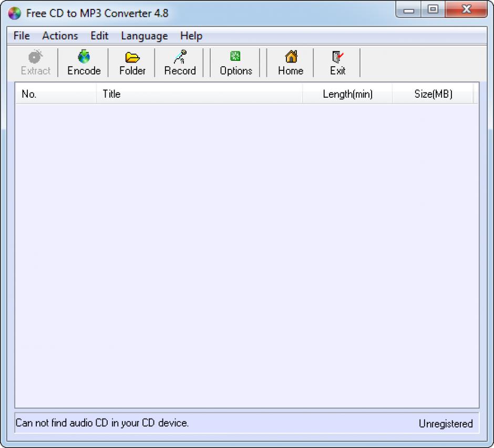Click the app icon in title bar
The width and height of the screenshot is (494, 448).
pos(14,13)
